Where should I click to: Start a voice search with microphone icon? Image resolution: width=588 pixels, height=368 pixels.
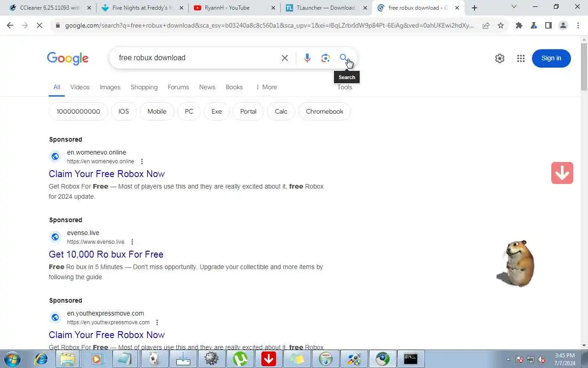pyautogui.click(x=307, y=58)
